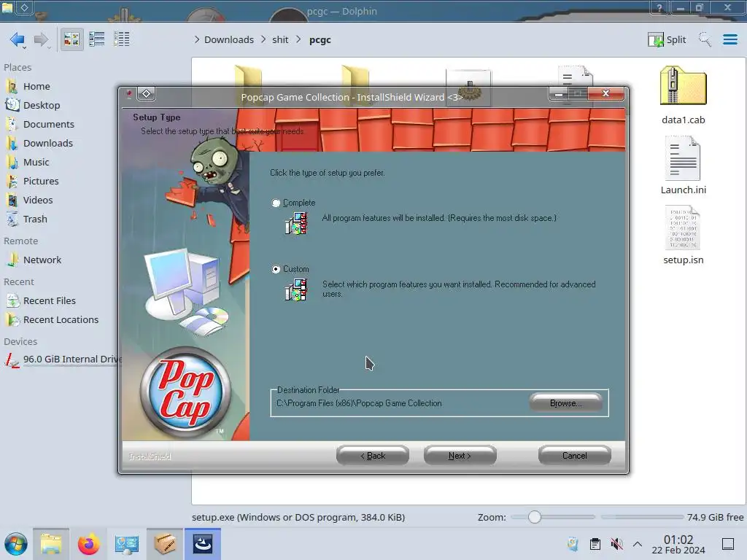
Task: Open the file manager from the taskbar
Action: [x=51, y=544]
